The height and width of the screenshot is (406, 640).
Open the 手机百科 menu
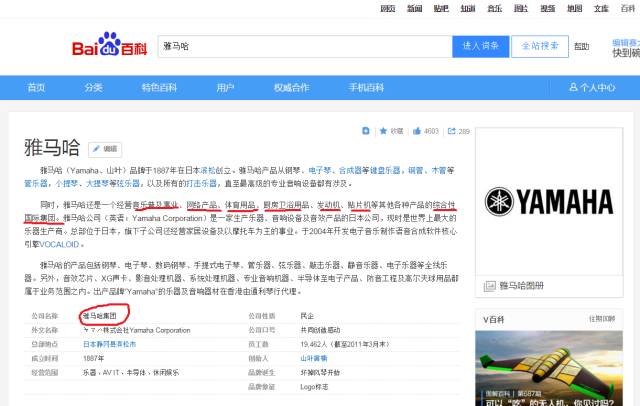[366, 87]
